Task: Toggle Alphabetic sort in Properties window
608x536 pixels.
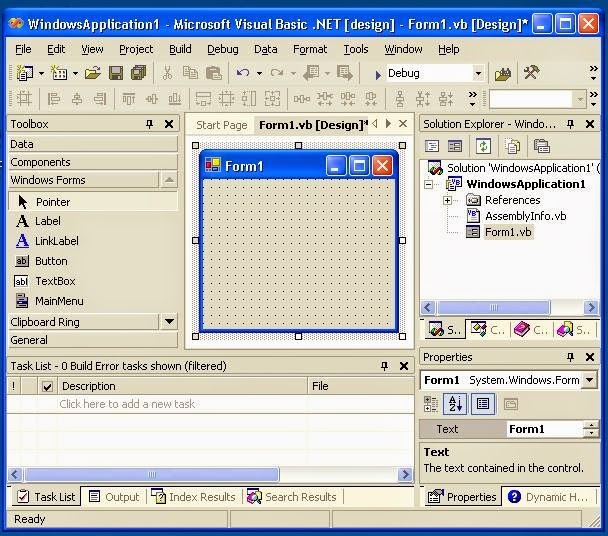Action: [455, 404]
